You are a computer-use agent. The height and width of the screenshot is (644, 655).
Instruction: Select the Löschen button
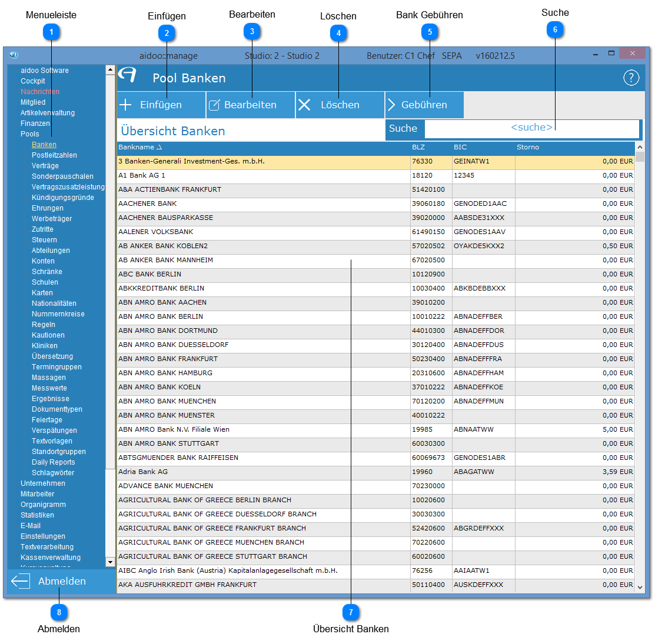pyautogui.click(x=340, y=105)
